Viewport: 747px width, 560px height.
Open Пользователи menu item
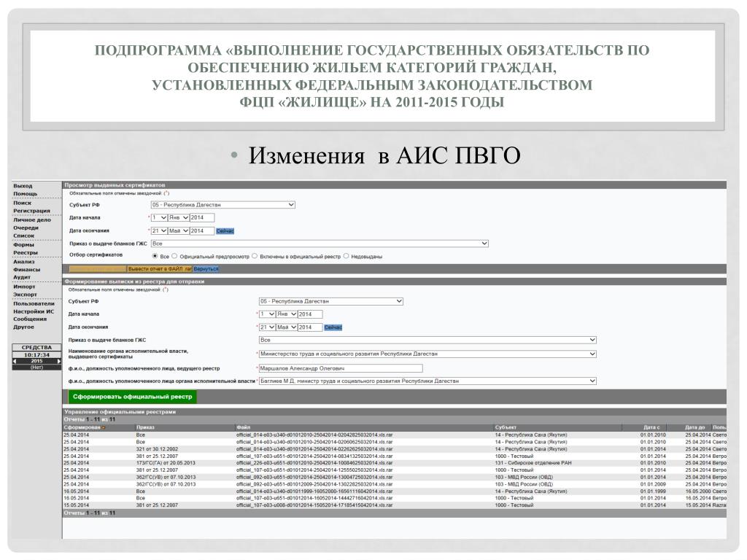click(34, 304)
